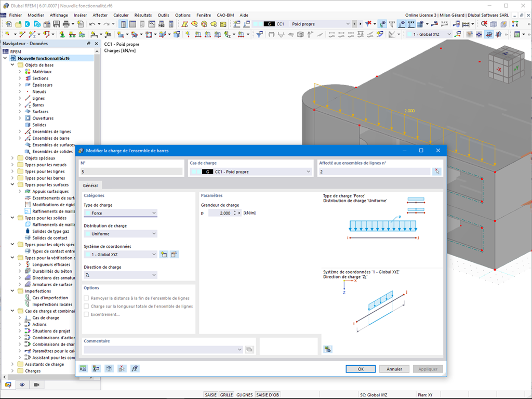The height and width of the screenshot is (399, 532).
Task: Open the Fichier menu
Action: 16,15
